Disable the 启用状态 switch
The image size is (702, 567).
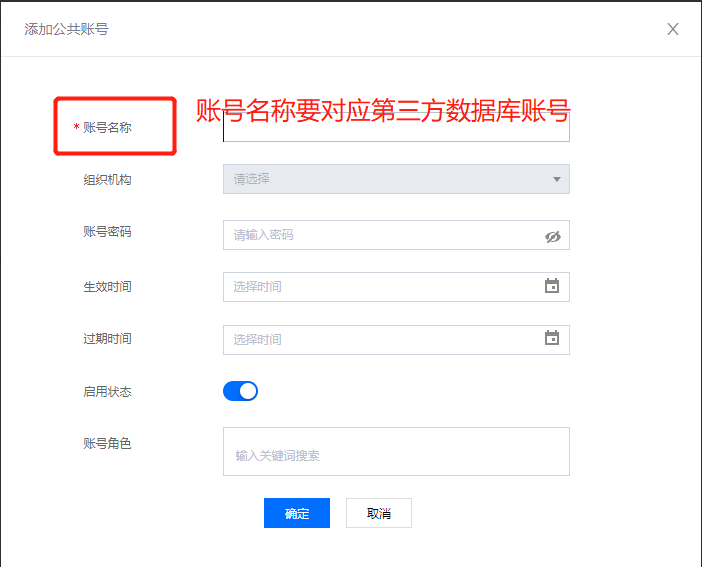pos(240,391)
